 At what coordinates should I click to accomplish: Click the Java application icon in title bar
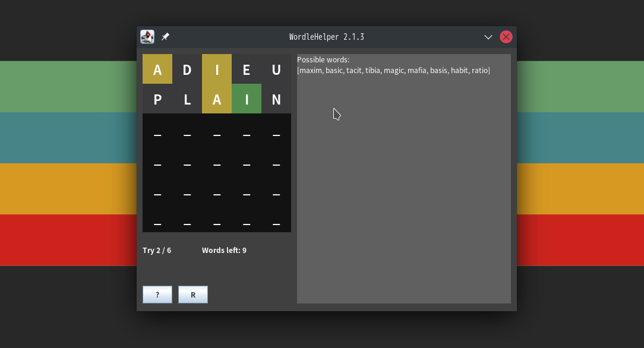click(147, 37)
